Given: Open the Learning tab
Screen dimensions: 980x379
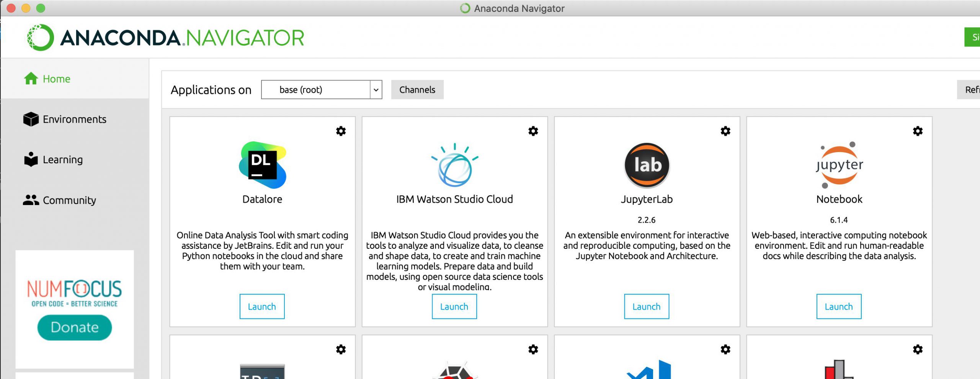Looking at the screenshot, I should (75, 159).
